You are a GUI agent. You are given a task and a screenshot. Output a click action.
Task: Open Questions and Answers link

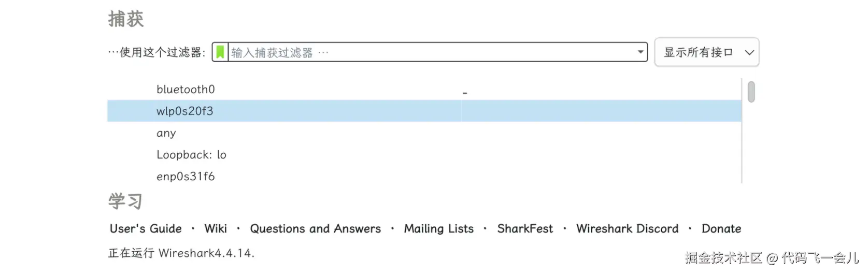click(x=315, y=228)
